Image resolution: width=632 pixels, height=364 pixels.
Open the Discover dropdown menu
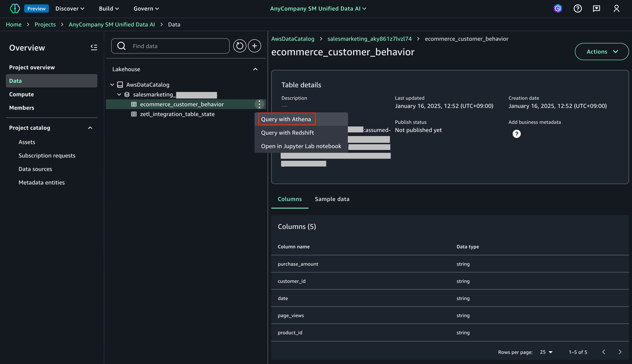click(70, 8)
